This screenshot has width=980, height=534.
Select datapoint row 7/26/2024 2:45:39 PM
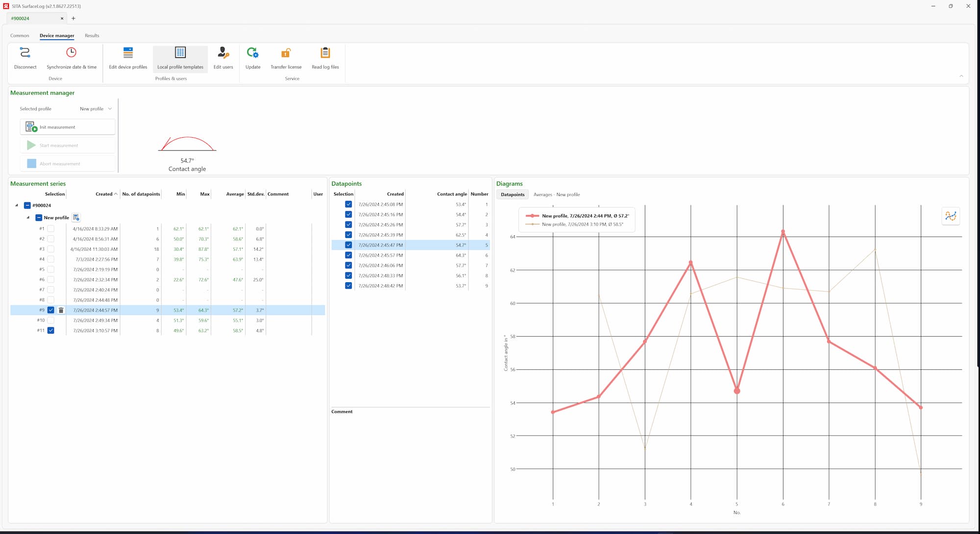point(411,235)
